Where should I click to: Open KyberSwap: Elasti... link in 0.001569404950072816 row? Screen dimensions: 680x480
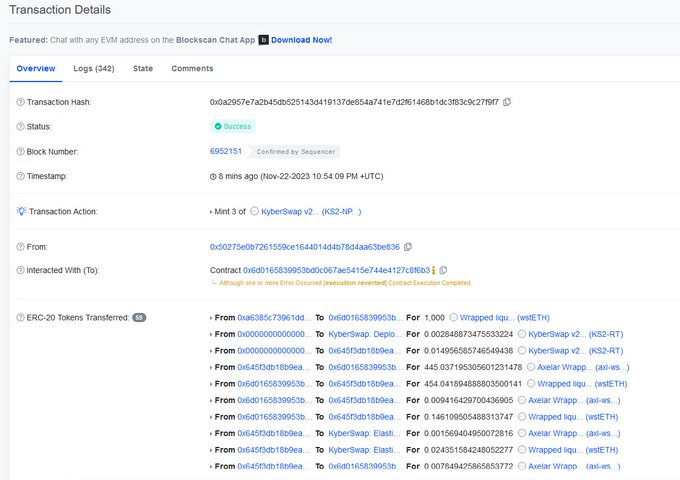point(364,433)
